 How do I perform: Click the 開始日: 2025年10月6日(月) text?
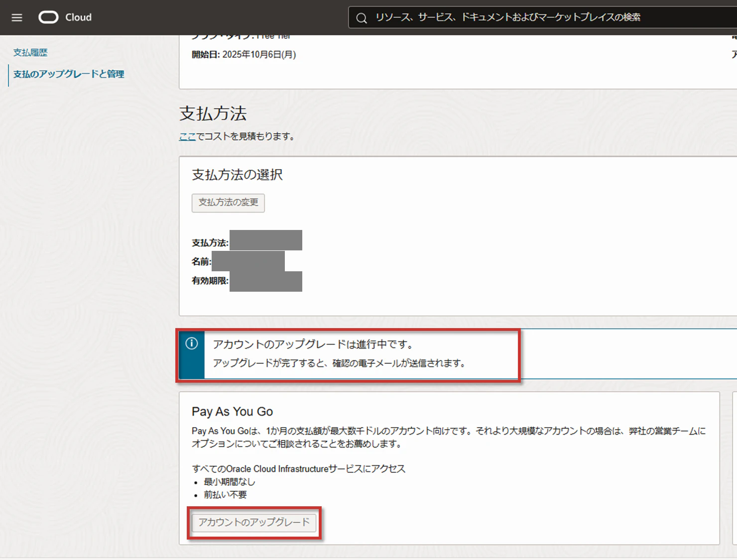[244, 55]
